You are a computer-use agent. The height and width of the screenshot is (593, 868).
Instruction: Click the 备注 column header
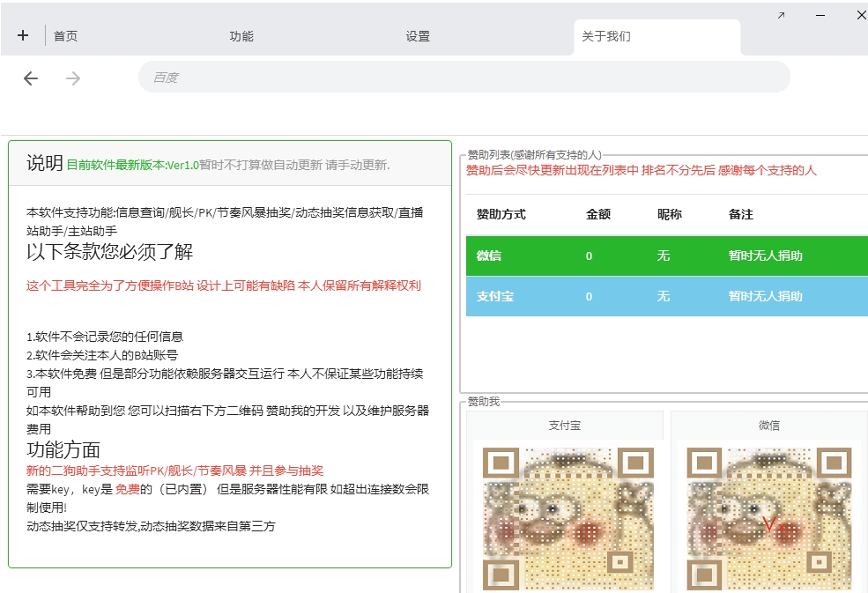click(x=741, y=214)
